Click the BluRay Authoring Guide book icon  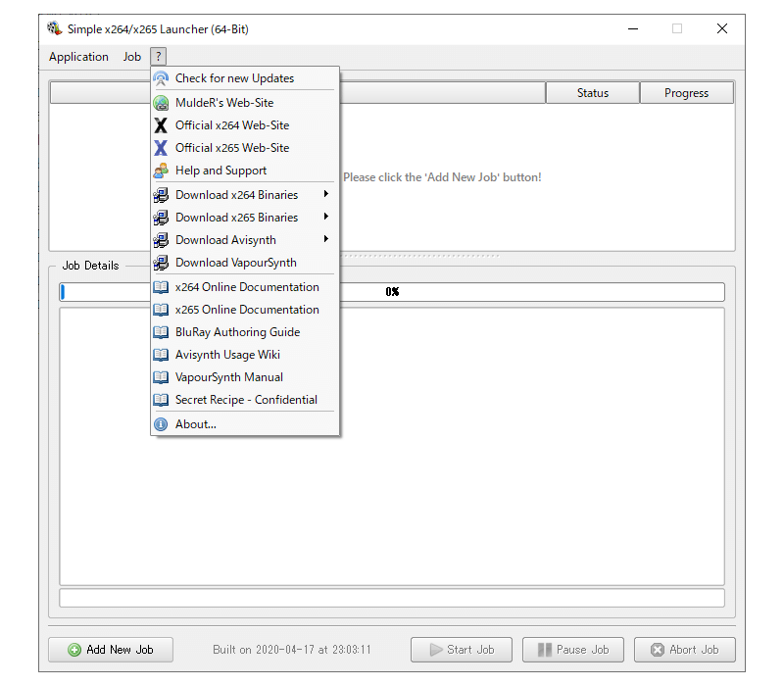click(161, 332)
